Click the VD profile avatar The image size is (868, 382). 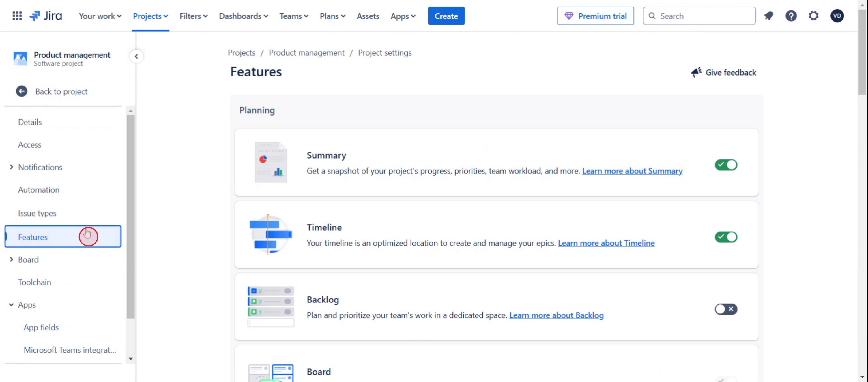837,16
